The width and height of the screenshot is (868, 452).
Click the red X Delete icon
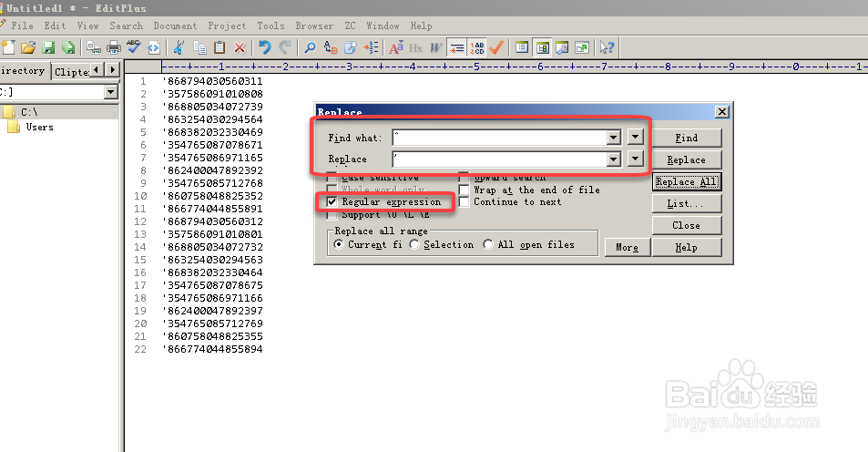tap(240, 47)
